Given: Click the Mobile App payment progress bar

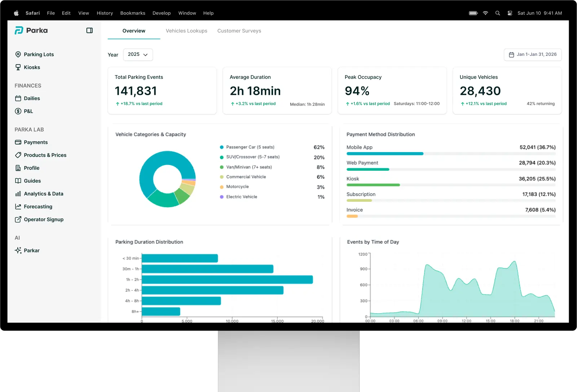Looking at the screenshot, I should (451, 154).
